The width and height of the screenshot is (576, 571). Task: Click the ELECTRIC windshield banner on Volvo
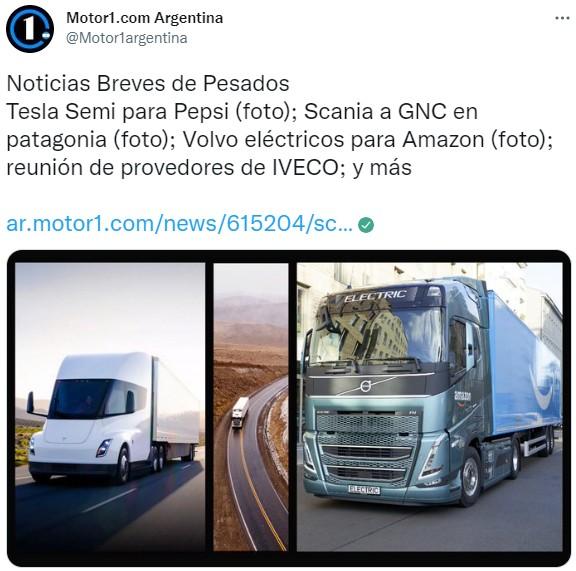pyautogui.click(x=375, y=296)
